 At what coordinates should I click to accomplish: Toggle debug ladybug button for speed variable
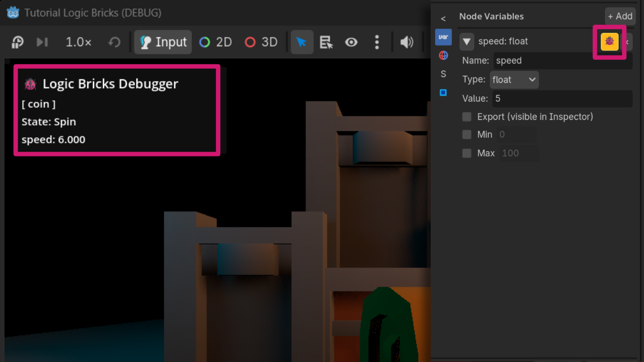[609, 41]
